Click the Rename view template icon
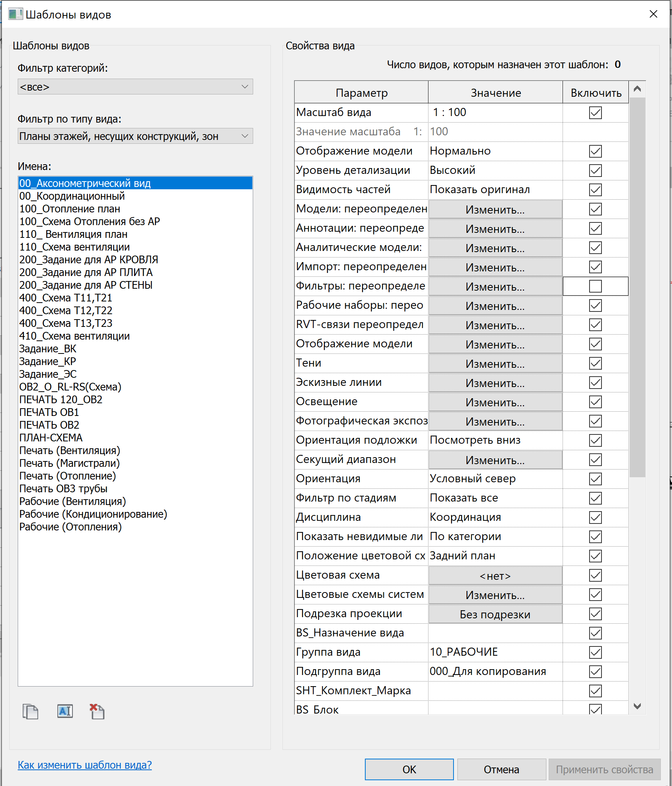 pyautogui.click(x=65, y=711)
